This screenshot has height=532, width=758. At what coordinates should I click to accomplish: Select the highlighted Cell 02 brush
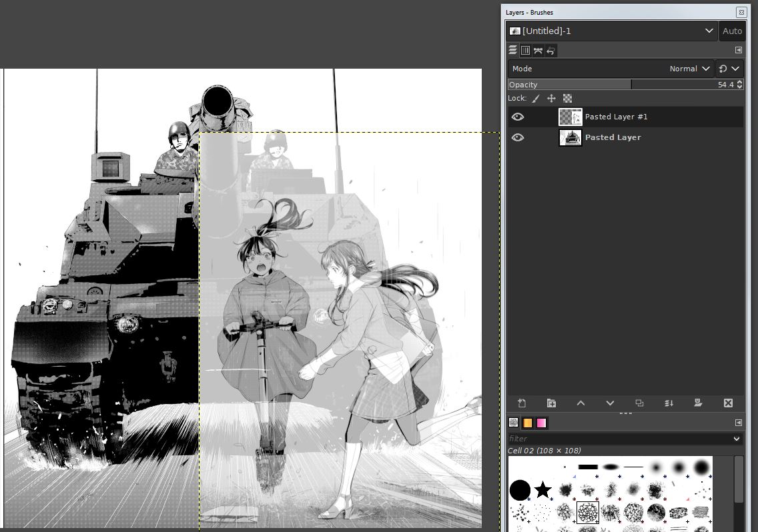pyautogui.click(x=588, y=512)
